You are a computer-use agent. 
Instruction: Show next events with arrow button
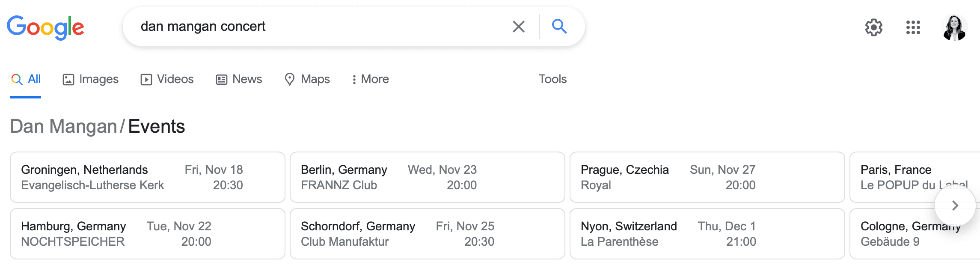click(x=955, y=205)
